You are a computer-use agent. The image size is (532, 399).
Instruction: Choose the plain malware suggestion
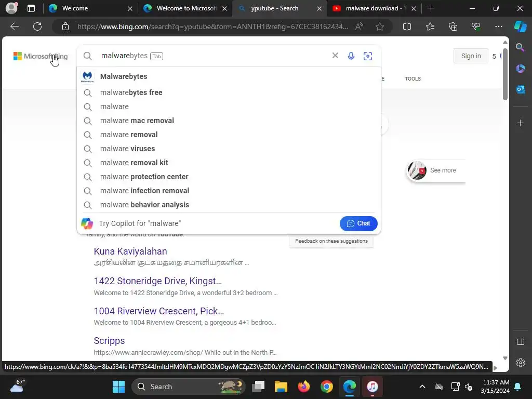(229, 107)
